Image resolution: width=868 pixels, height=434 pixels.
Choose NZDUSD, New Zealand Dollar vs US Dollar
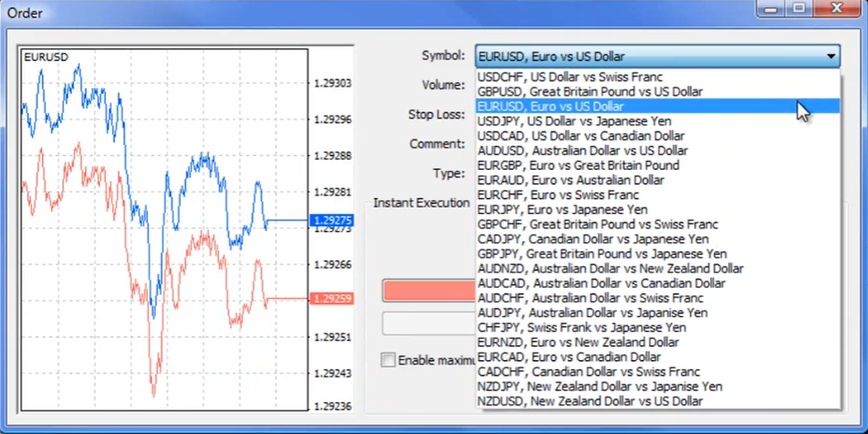point(658,401)
